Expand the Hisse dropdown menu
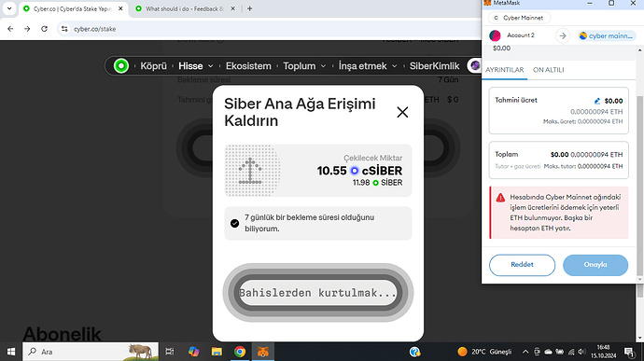The image size is (644, 361). point(196,65)
